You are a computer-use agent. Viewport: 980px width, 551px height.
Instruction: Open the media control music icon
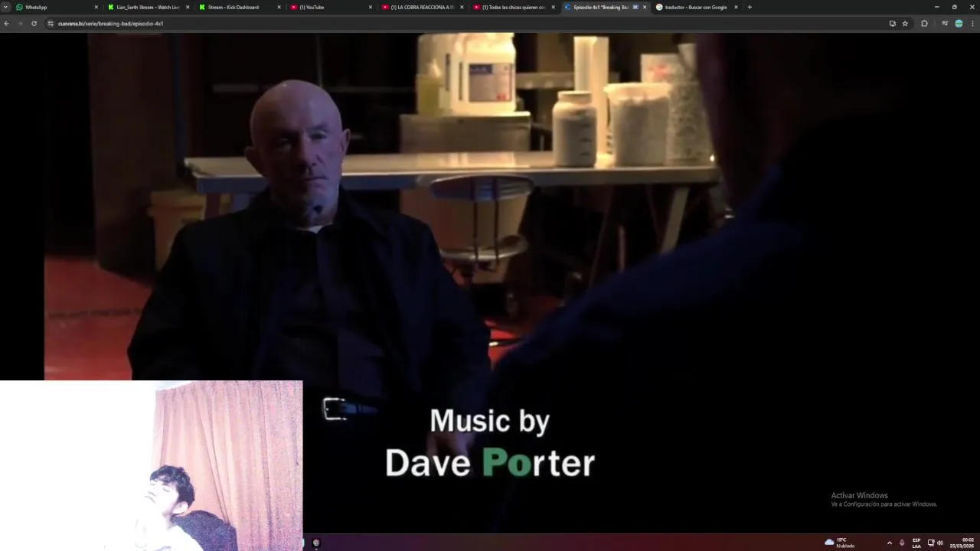(x=945, y=24)
